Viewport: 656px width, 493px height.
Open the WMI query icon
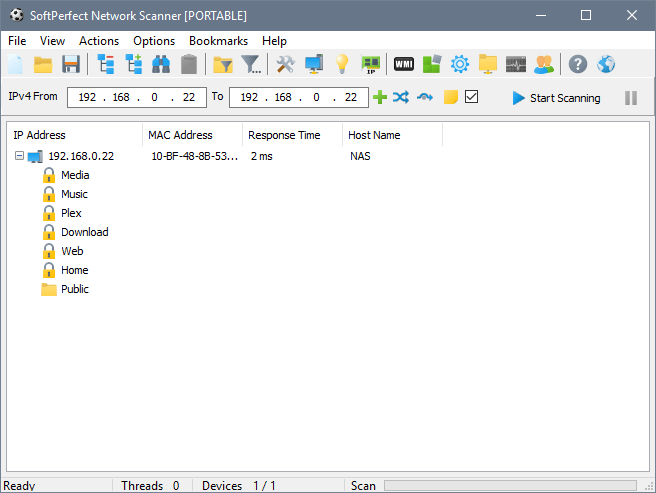tap(404, 64)
